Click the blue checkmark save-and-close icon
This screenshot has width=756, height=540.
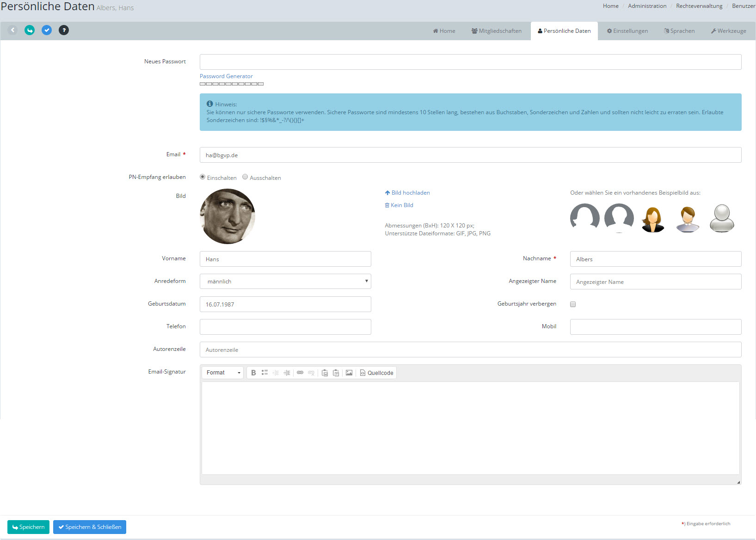click(47, 30)
